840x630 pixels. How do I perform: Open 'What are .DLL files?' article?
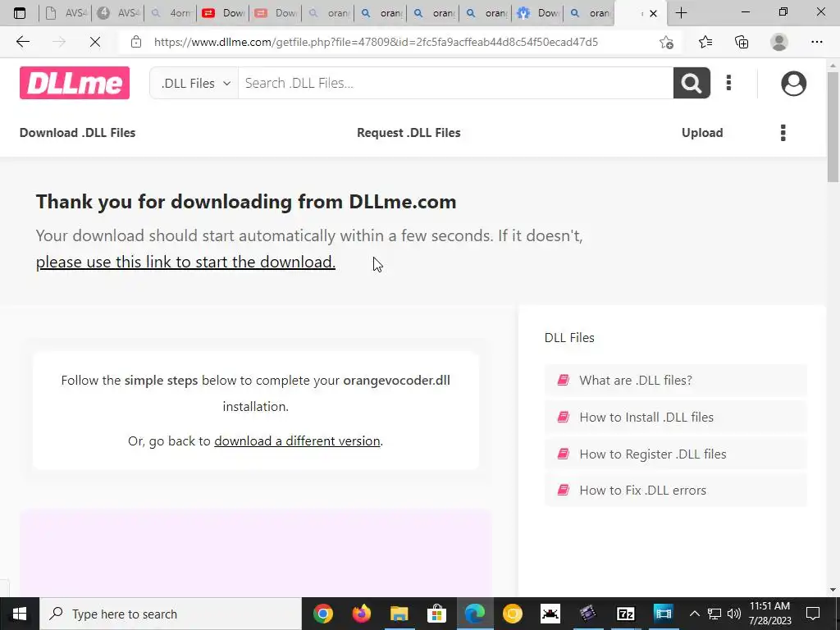pyautogui.click(x=676, y=381)
